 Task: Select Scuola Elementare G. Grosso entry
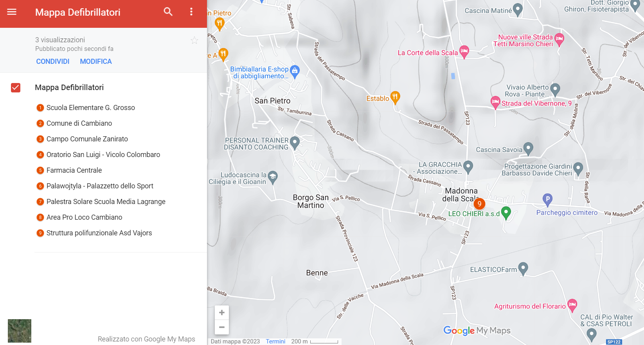[x=91, y=108]
